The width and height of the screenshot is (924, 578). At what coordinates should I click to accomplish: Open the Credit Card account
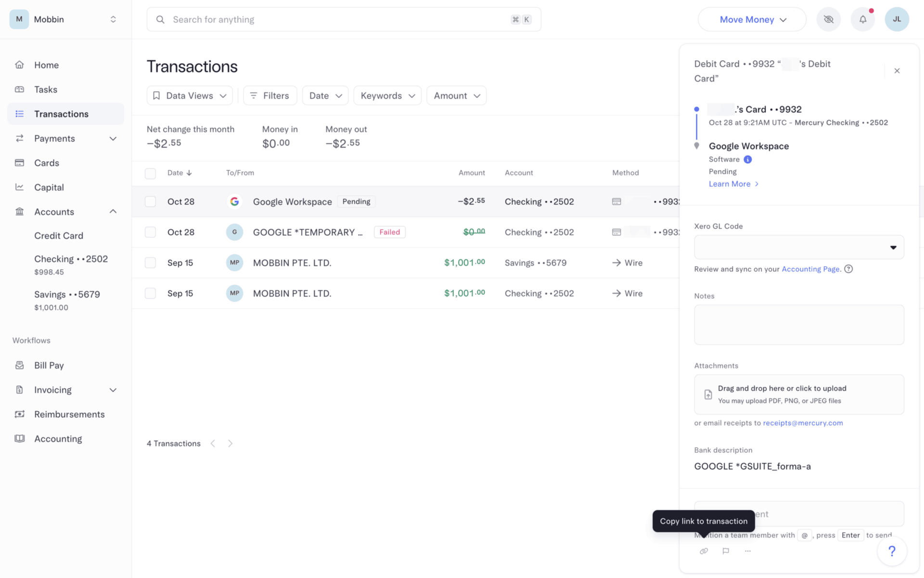click(59, 236)
